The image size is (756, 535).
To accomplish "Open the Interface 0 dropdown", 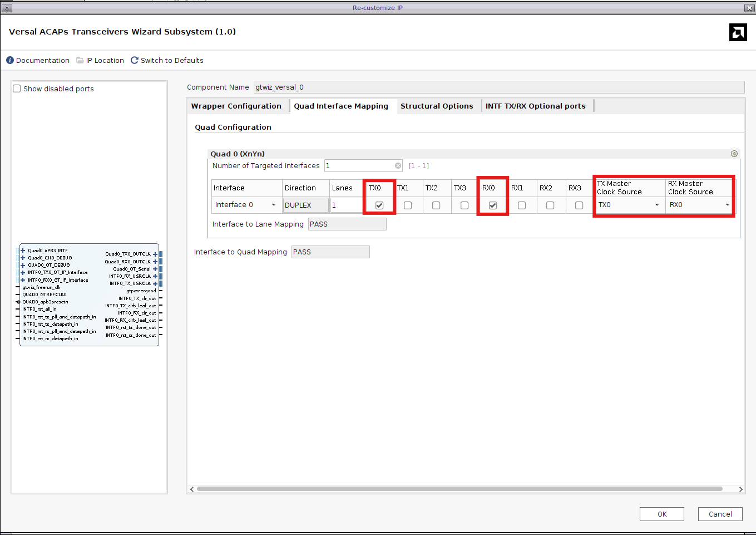I will coord(273,205).
